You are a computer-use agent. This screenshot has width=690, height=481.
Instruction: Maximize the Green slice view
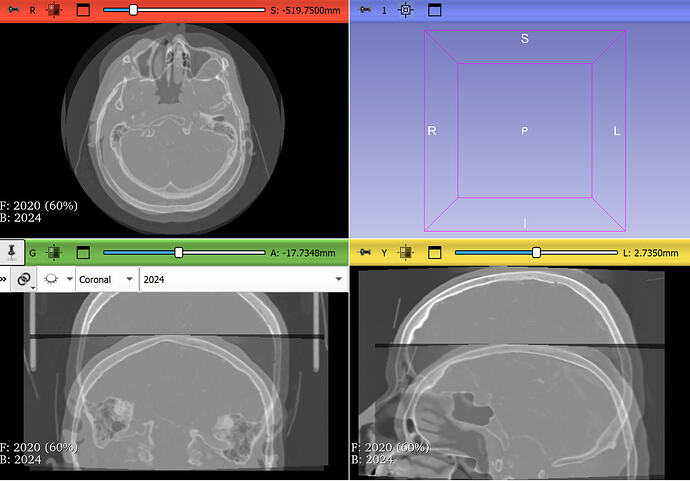pyautogui.click(x=83, y=253)
